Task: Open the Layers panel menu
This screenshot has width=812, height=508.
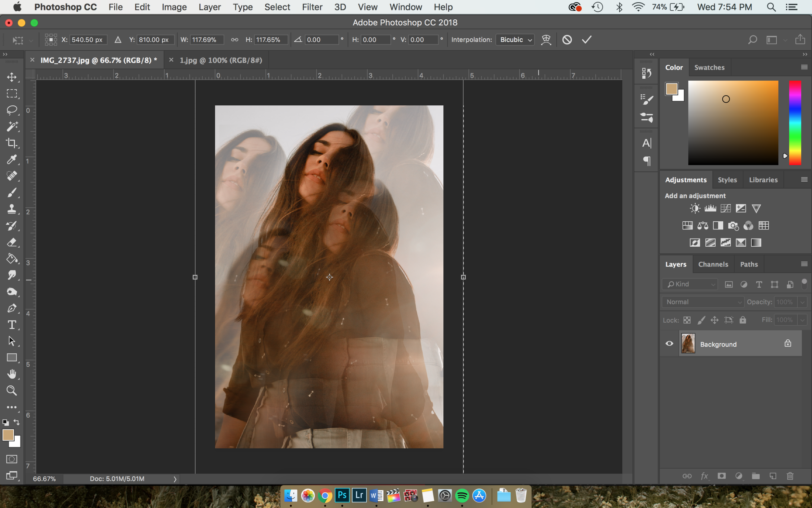Action: [804, 264]
